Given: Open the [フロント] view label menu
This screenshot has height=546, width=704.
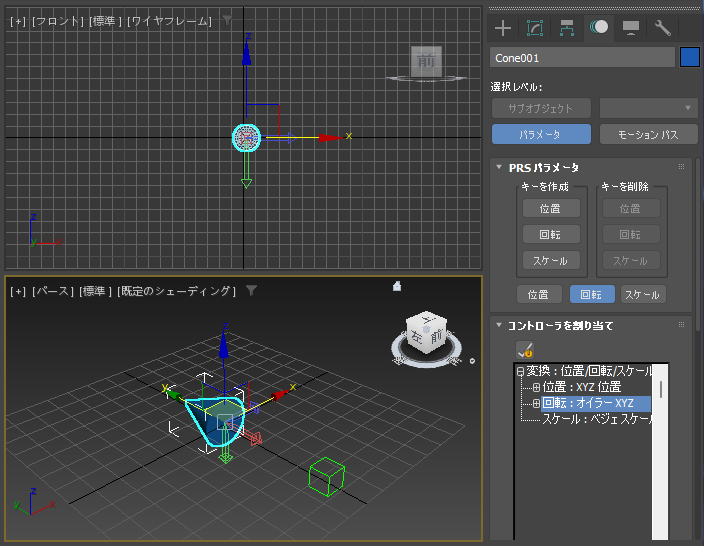Looking at the screenshot, I should (x=58, y=21).
